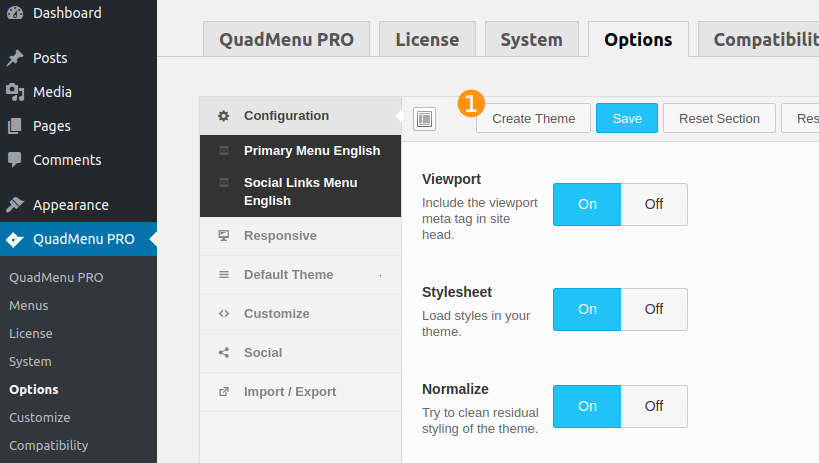Turn Normalize Off
The width and height of the screenshot is (819, 463).
click(x=654, y=407)
